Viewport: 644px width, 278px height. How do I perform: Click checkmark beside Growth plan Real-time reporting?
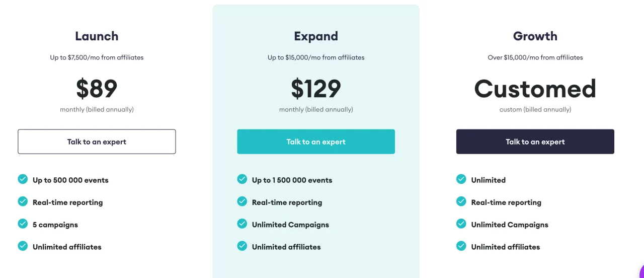click(x=461, y=201)
